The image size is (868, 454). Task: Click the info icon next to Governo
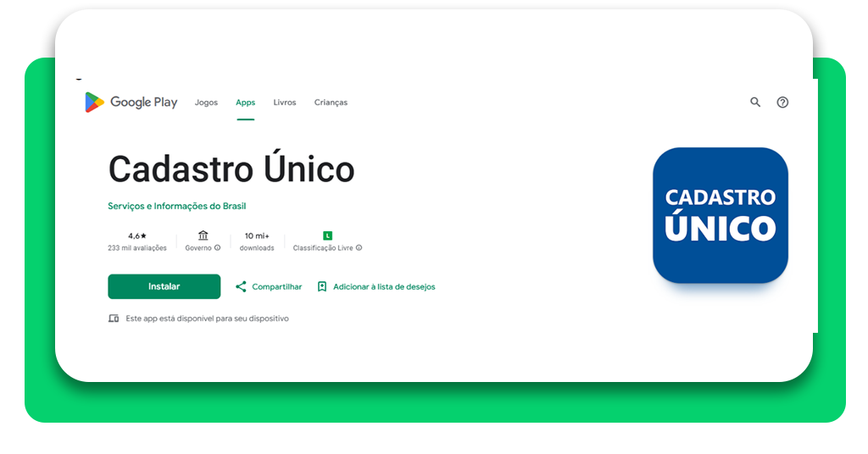tap(218, 248)
